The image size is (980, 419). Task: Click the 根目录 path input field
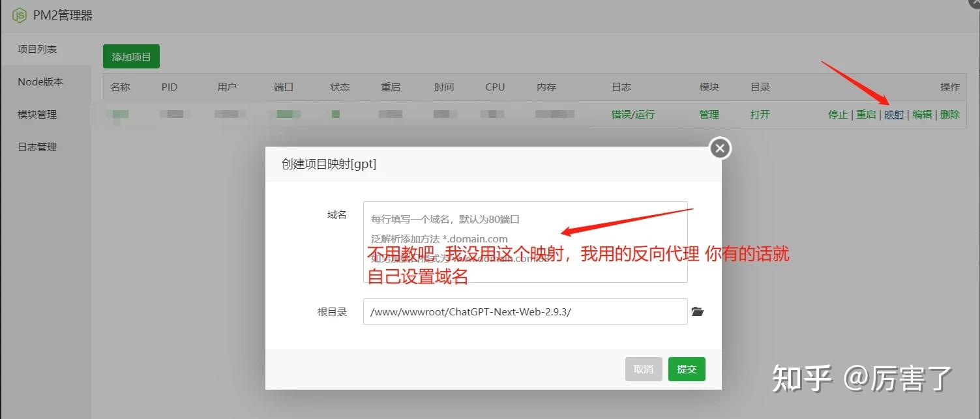click(526, 311)
